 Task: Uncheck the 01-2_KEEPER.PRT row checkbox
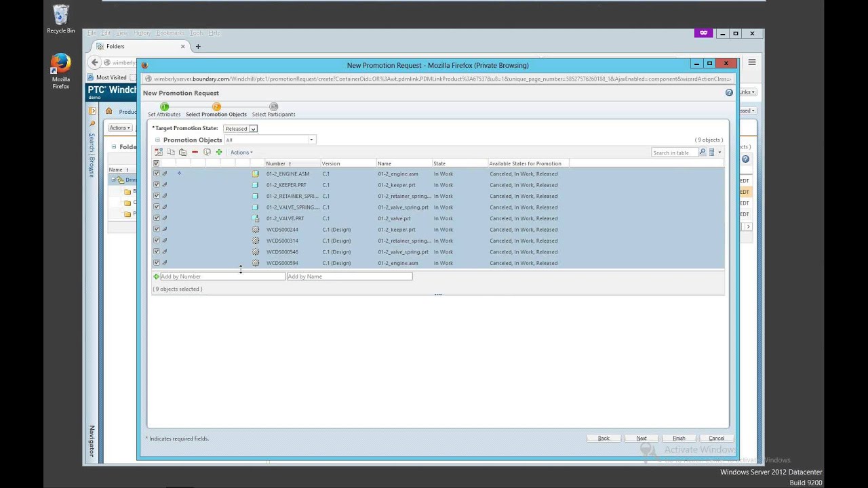[157, 185]
